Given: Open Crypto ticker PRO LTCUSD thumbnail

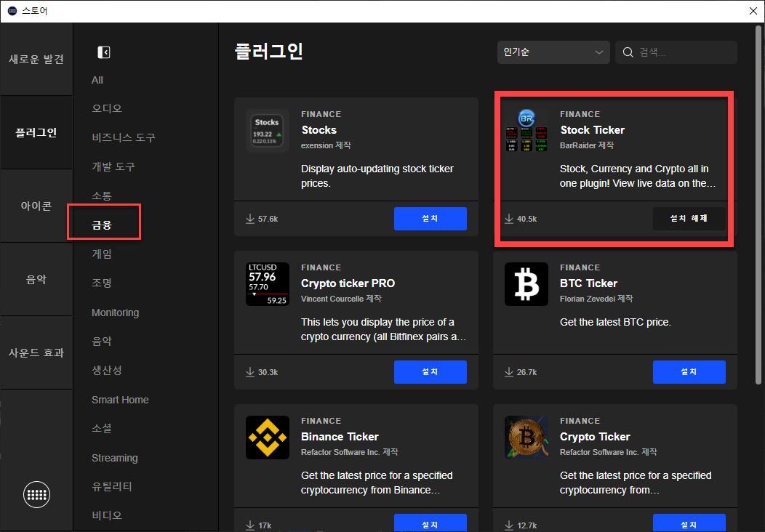Looking at the screenshot, I should (268, 284).
